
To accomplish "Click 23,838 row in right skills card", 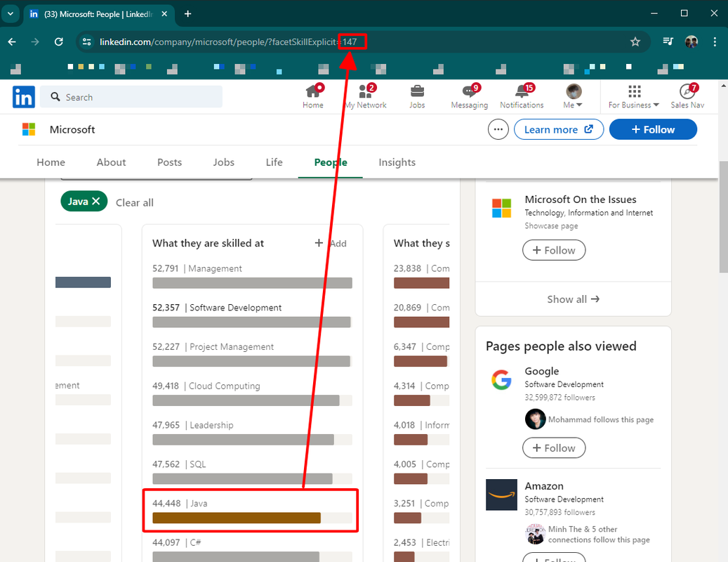I will [422, 276].
